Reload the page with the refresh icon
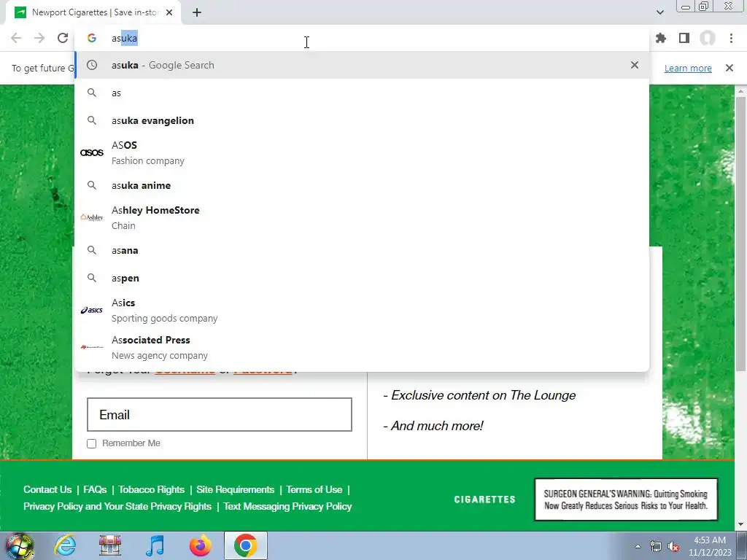Image resolution: width=747 pixels, height=560 pixels. (63, 38)
